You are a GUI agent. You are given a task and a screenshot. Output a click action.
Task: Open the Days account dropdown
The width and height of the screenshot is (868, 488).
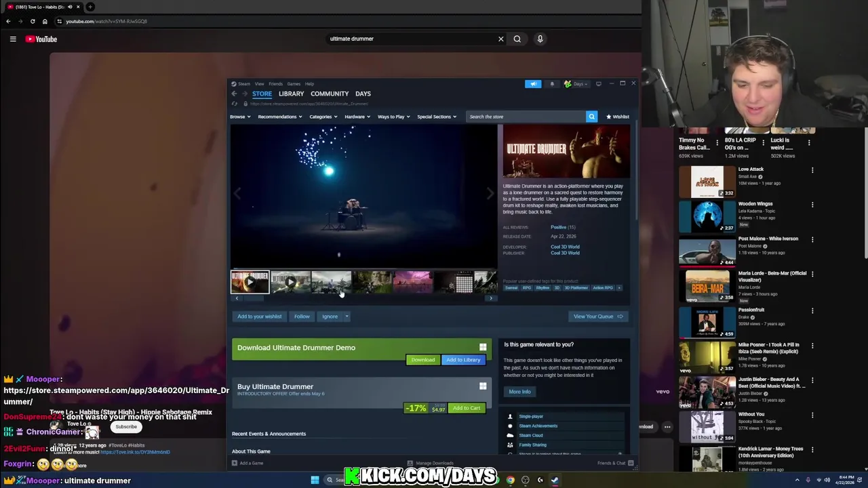(x=576, y=84)
